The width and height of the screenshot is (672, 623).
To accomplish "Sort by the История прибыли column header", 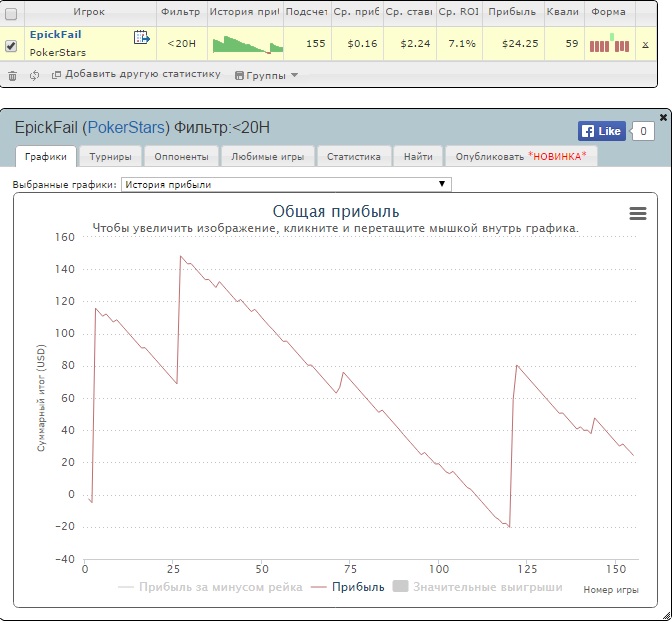I will [244, 12].
